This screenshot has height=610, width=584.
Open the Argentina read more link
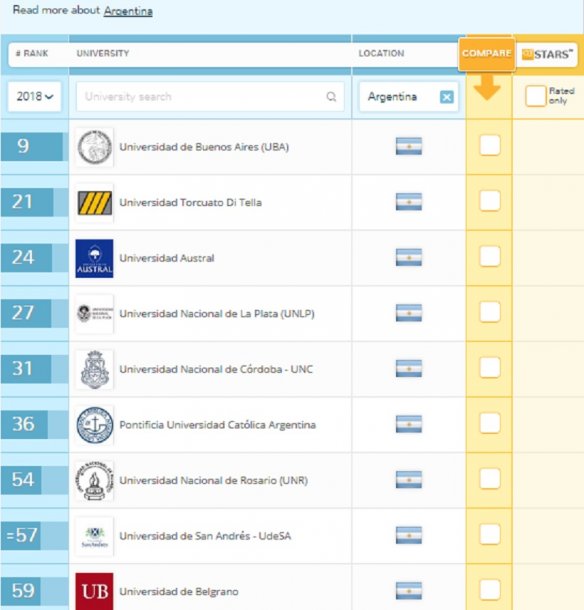click(x=128, y=11)
